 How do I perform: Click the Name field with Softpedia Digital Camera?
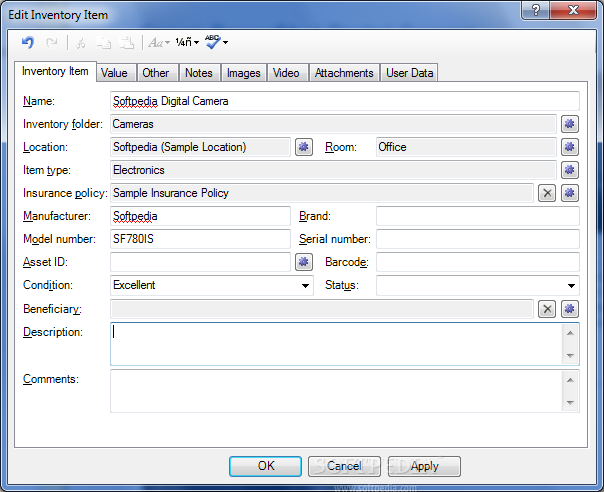click(345, 101)
